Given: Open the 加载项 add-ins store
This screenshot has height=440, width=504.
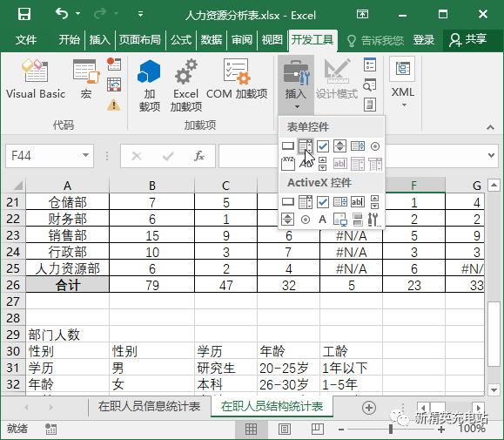Looking at the screenshot, I should click(x=149, y=85).
